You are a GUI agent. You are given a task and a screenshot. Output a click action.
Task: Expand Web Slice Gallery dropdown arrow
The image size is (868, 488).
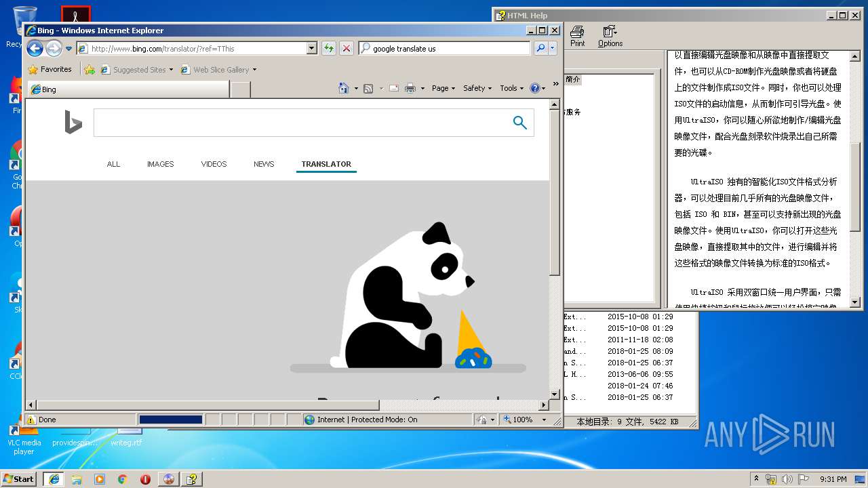point(254,70)
